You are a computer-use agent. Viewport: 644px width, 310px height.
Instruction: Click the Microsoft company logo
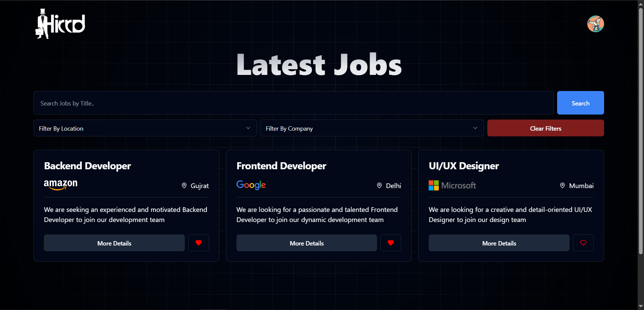tap(452, 185)
